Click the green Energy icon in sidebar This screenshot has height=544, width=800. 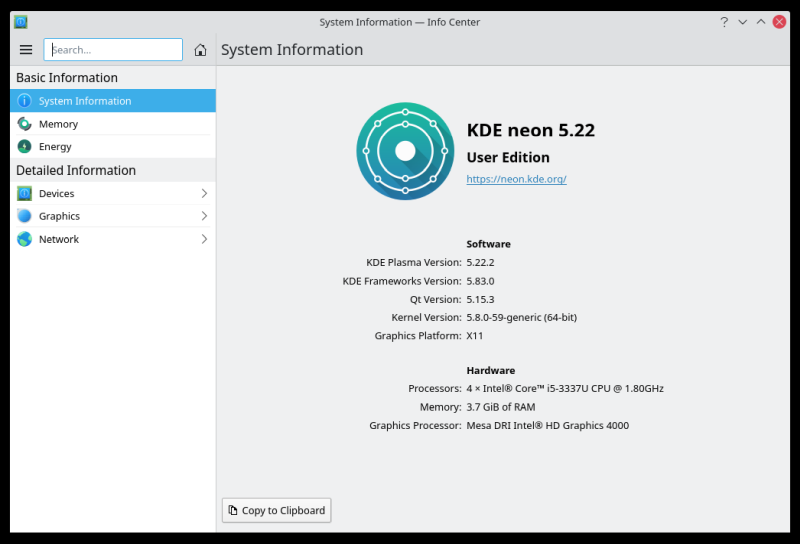(x=25, y=147)
